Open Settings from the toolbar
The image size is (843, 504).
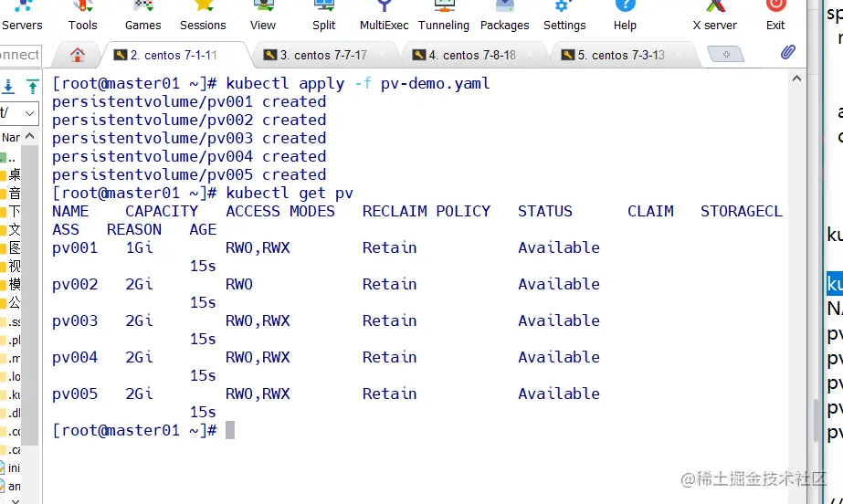[x=564, y=16]
